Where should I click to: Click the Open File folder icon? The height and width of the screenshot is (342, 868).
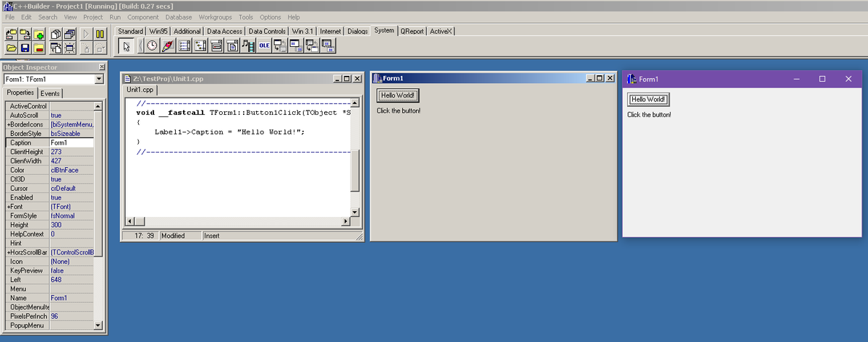pyautogui.click(x=11, y=48)
